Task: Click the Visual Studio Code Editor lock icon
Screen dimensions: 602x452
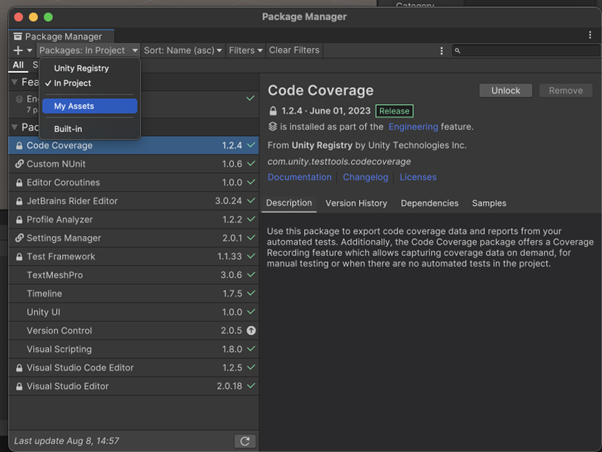Action: 19,368
